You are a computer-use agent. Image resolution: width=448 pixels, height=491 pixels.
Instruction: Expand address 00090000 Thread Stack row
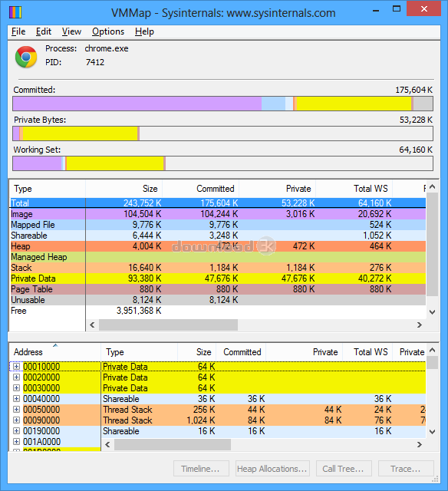pos(16,420)
